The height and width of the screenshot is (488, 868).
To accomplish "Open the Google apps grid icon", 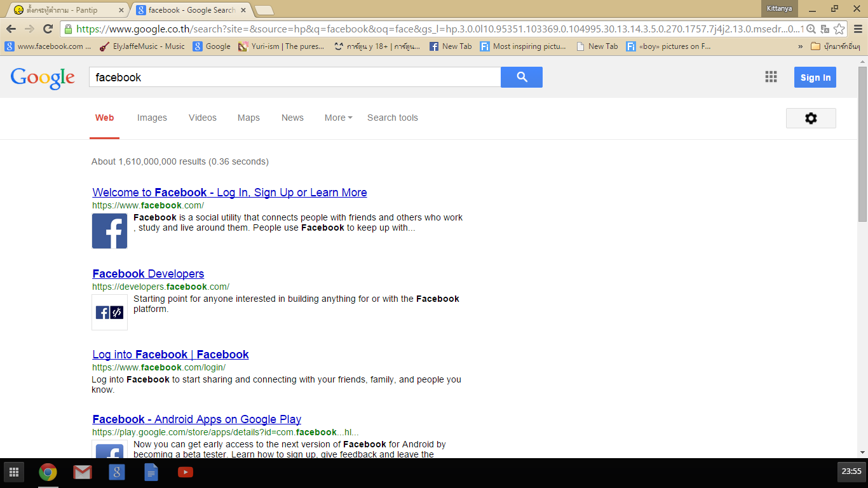I will click(771, 77).
